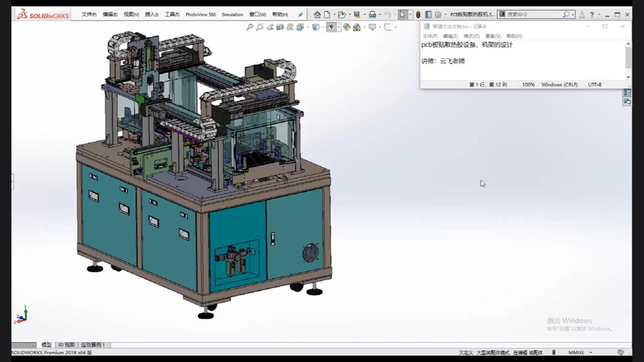This screenshot has width=644, height=362.
Task: Toggle the menu bar pin icon
Action: 300,14
